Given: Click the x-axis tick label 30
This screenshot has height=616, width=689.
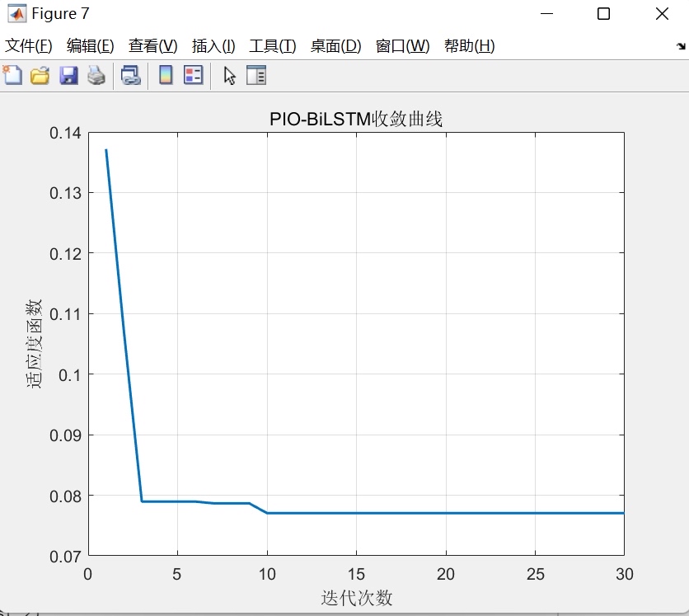Looking at the screenshot, I should (x=625, y=574).
